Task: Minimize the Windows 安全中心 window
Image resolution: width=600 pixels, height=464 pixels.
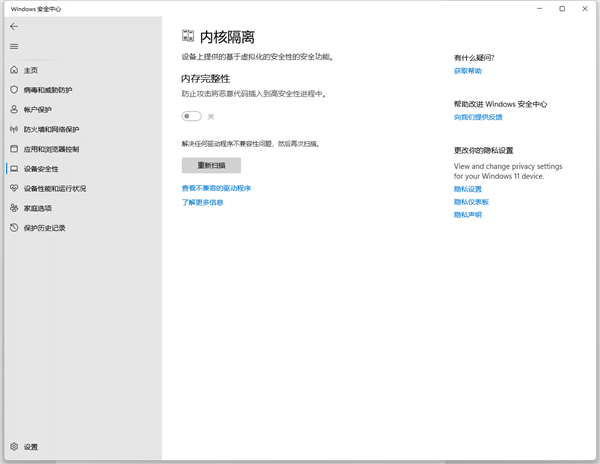Action: [x=540, y=8]
